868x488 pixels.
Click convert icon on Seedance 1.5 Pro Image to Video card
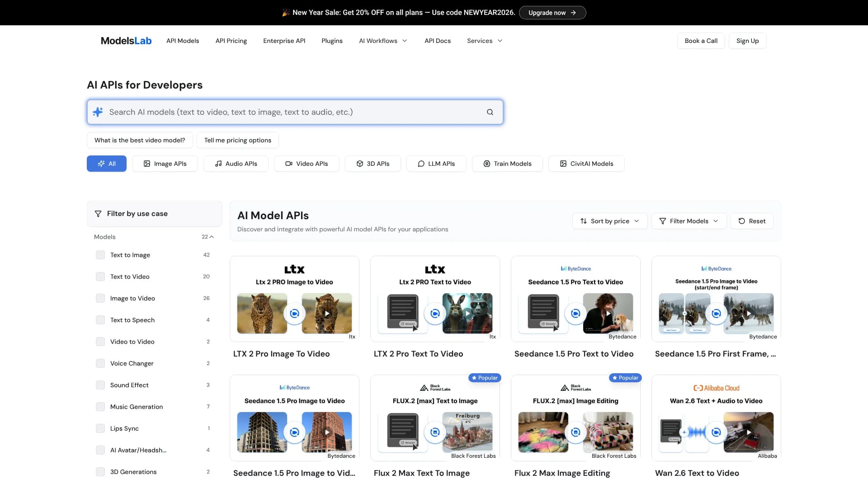pyautogui.click(x=294, y=432)
